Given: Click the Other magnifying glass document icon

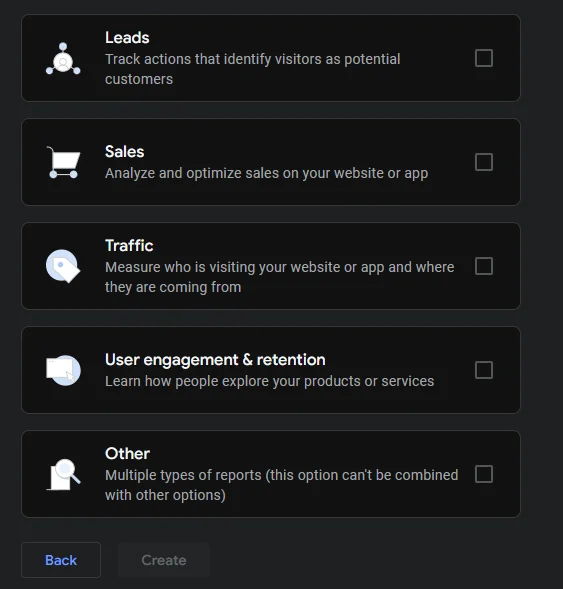Looking at the screenshot, I should [x=63, y=474].
